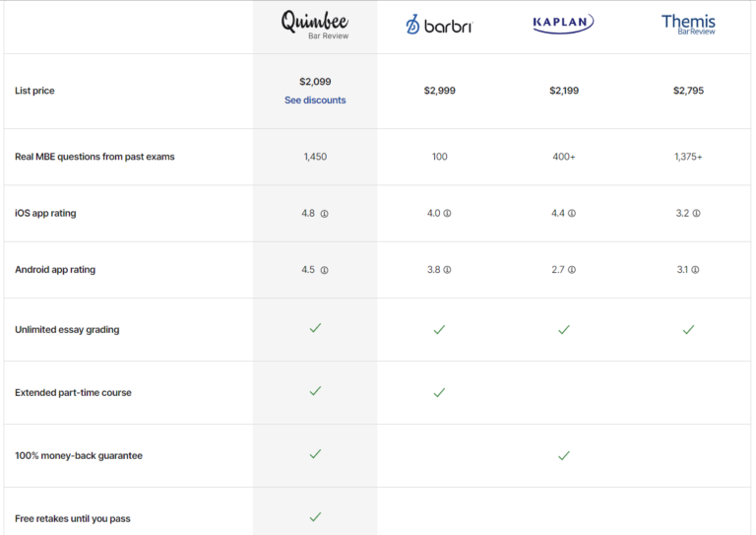Screen dimensions: 756x535
Task: Click Quimbee's 1,450 MBE questions value
Action: coord(315,157)
